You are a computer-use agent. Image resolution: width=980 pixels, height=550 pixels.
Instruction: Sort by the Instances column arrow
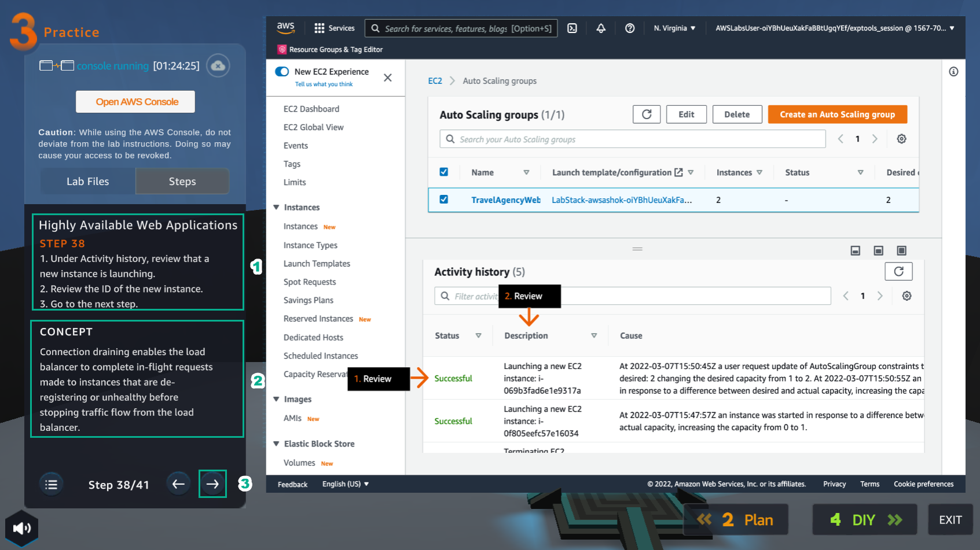coord(759,172)
